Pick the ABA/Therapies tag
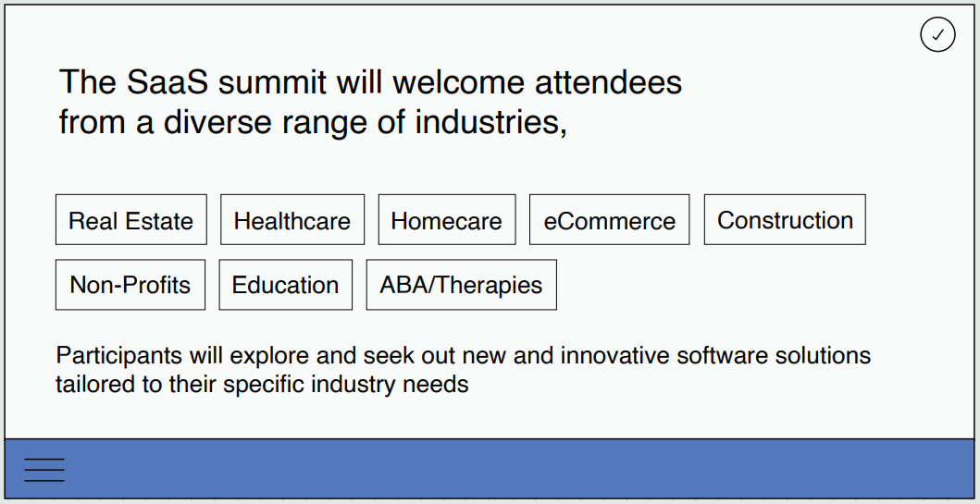980x504 pixels. click(461, 285)
